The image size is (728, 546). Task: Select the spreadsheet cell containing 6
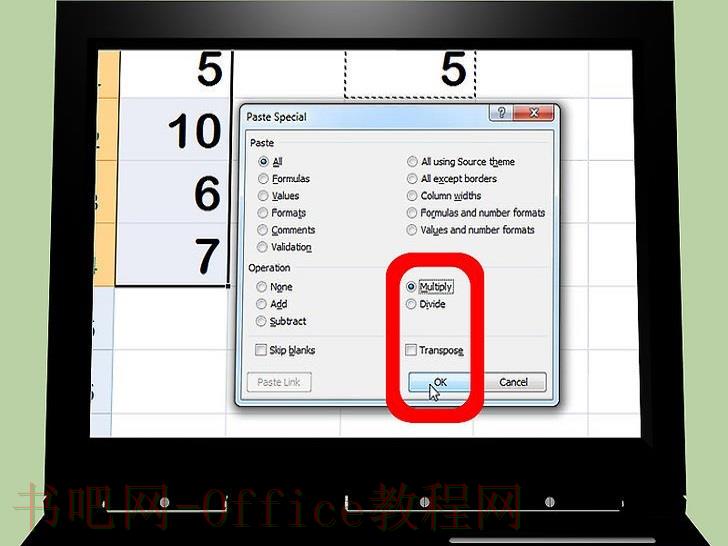point(174,192)
